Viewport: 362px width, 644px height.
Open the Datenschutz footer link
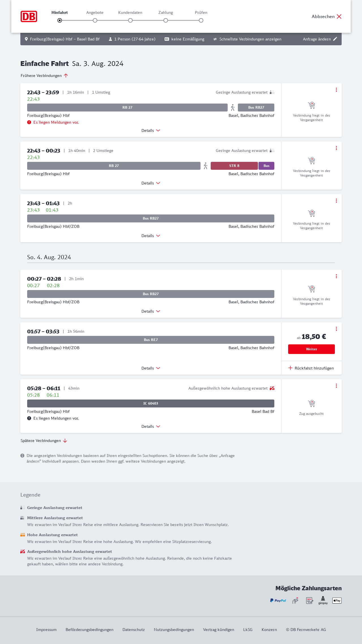click(133, 630)
